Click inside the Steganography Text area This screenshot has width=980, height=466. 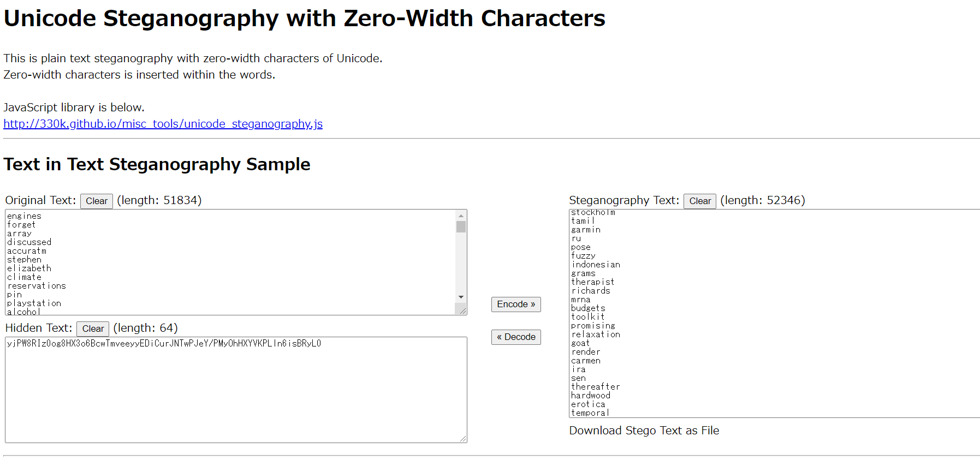point(774,314)
